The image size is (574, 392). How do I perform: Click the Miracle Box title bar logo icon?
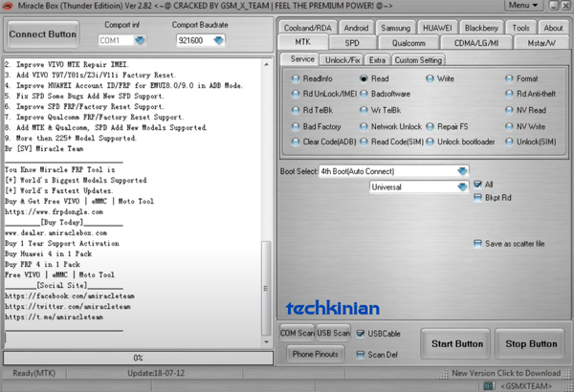point(8,6)
